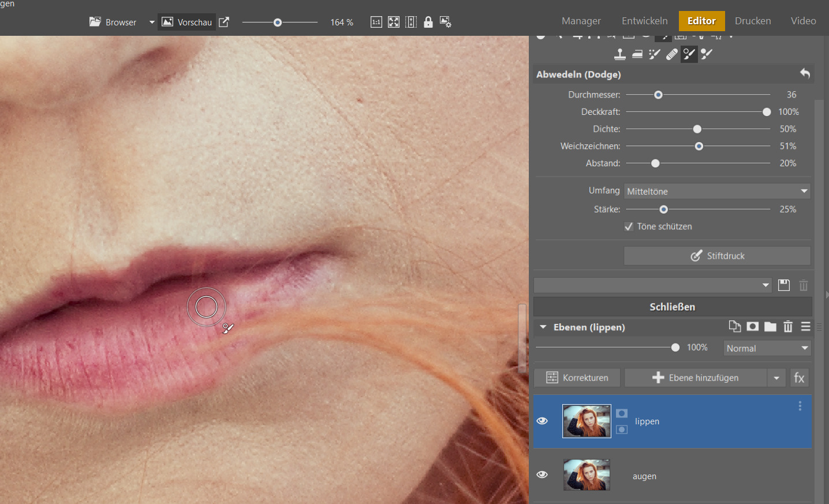Delete layer trash icon in Ebenen header
Screen dimensions: 829x504
[788, 327]
